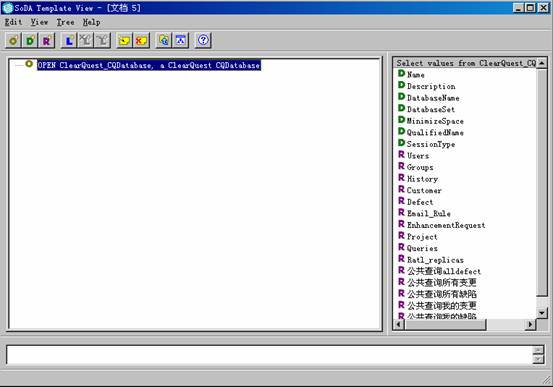This screenshot has height=387, width=553.
Task: Click the grayed crossed-out branch toolbar icon
Action: coord(85,40)
